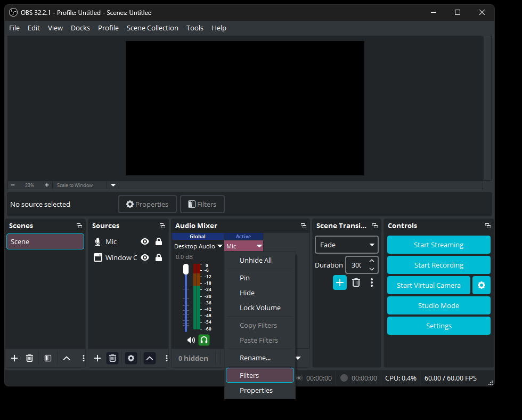Add a new scene with plus icon
The height and width of the screenshot is (420, 522).
pyautogui.click(x=14, y=358)
